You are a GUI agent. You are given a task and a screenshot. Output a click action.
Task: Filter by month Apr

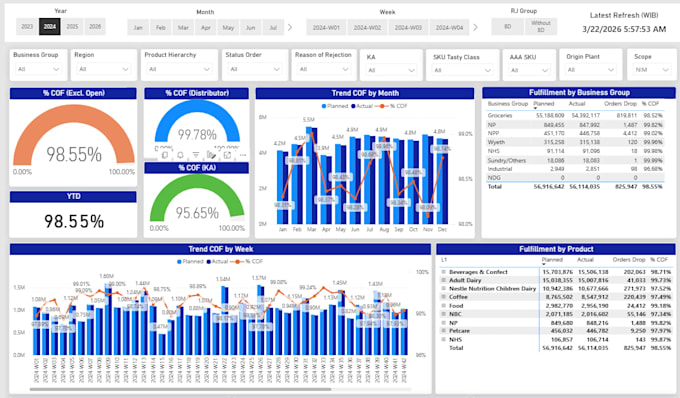(x=206, y=27)
